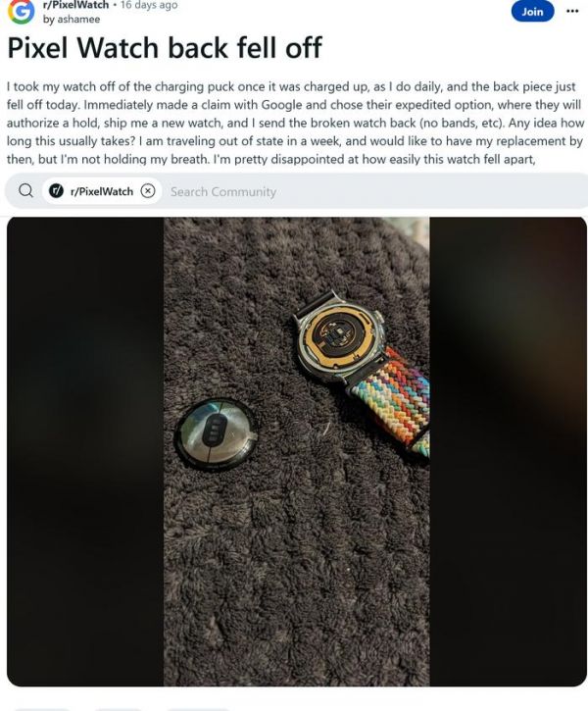Focus the Search Community input field
The image size is (588, 711).
click(x=376, y=191)
